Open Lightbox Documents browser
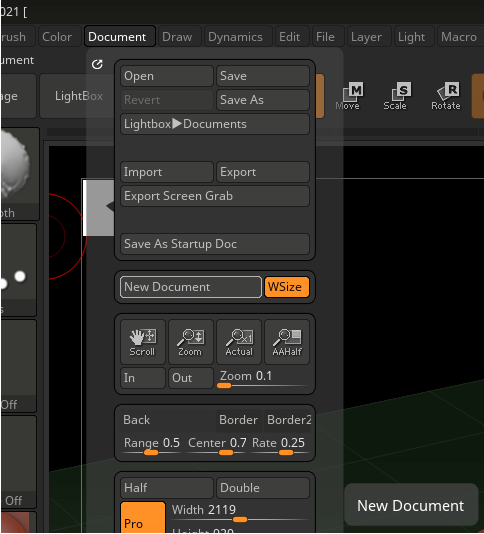The height and width of the screenshot is (534, 484). (215, 124)
